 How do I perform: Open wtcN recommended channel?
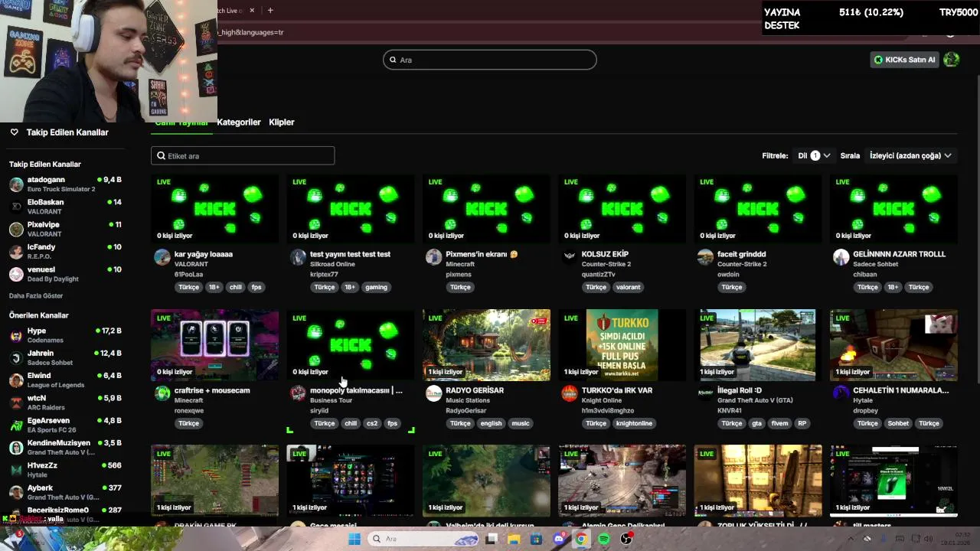(65, 403)
